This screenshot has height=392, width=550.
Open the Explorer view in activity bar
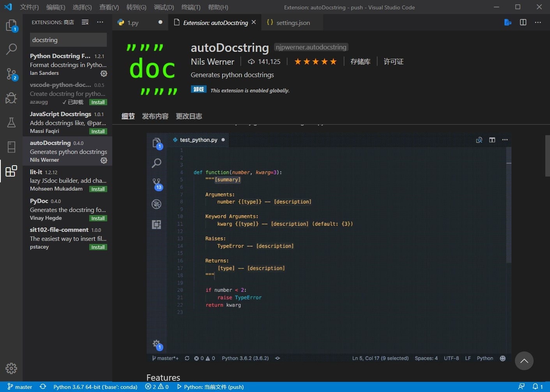click(11, 26)
